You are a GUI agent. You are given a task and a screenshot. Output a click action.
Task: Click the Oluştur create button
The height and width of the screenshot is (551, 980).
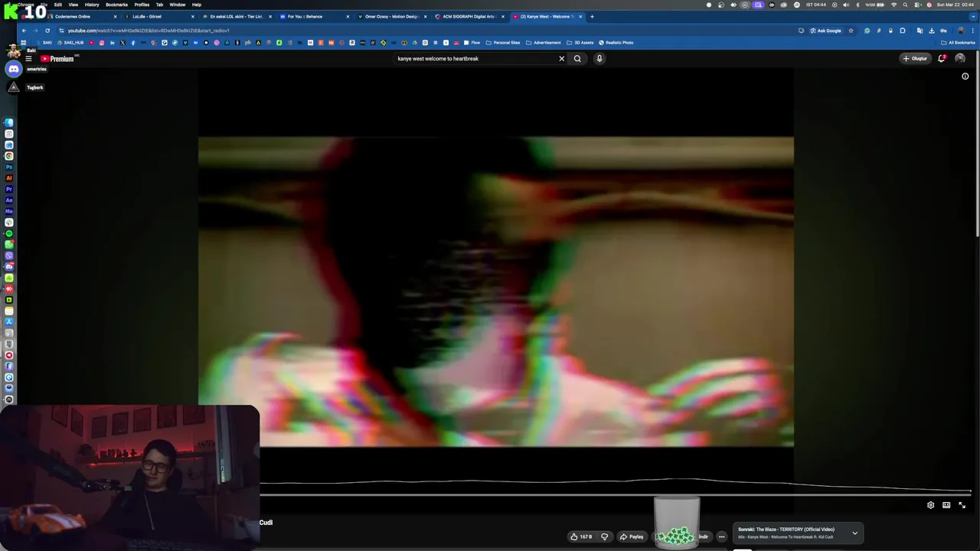coord(915,58)
